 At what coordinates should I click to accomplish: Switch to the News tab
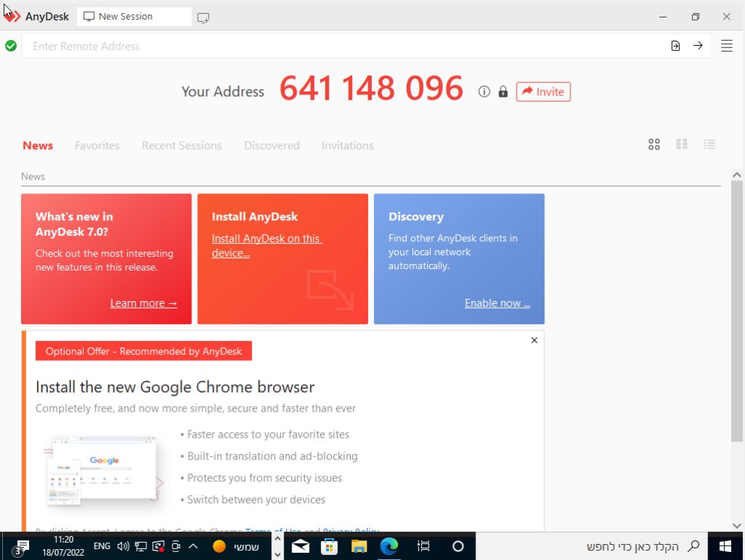[x=38, y=145]
